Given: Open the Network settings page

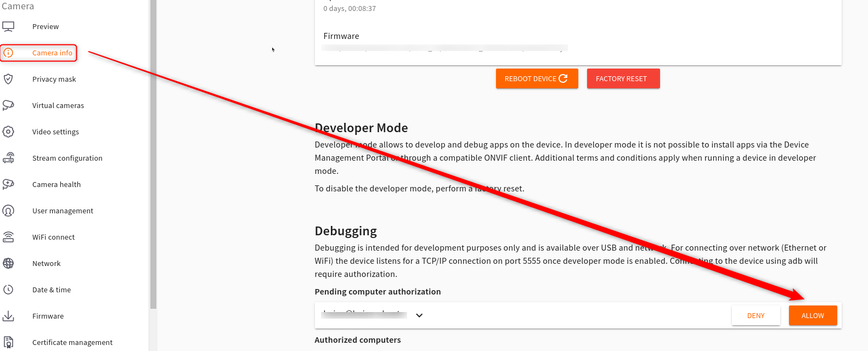Looking at the screenshot, I should (x=47, y=263).
